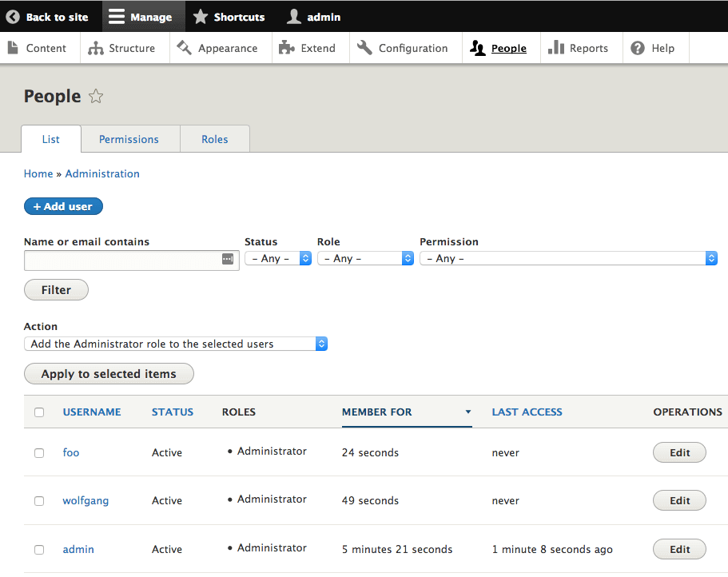Open the Appearance menu text
The height and width of the screenshot is (577, 728).
point(228,48)
